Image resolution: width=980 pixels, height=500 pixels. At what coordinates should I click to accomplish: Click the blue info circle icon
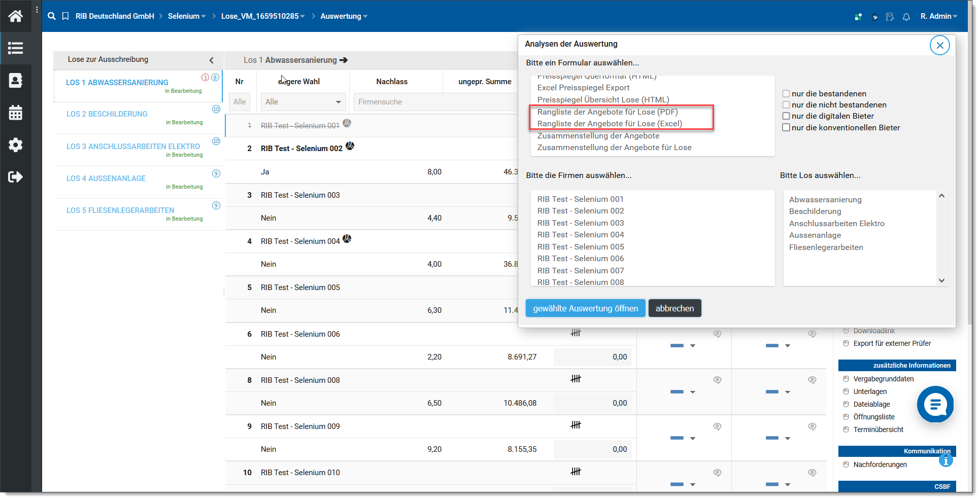click(945, 460)
